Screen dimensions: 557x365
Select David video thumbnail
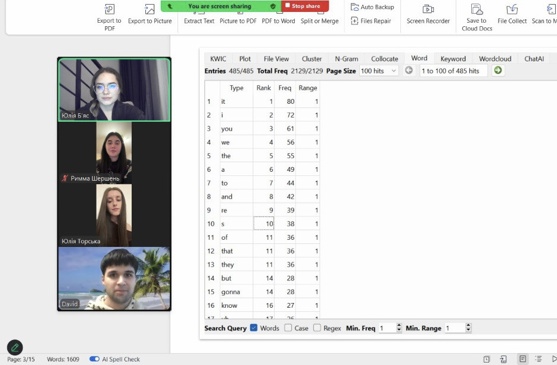114,279
